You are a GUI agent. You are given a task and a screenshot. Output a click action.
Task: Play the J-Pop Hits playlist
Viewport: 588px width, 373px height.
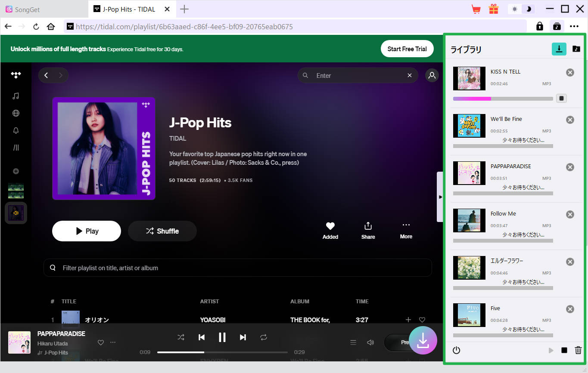(87, 231)
